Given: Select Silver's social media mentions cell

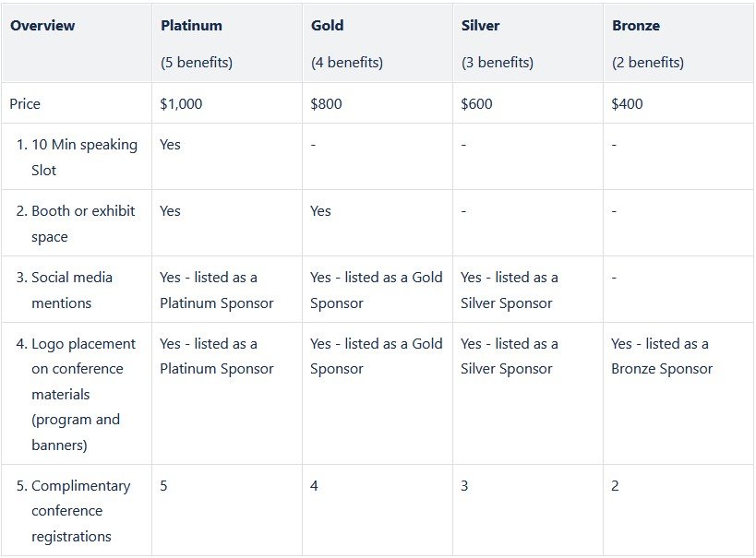Looking at the screenshot, I should click(x=509, y=290).
